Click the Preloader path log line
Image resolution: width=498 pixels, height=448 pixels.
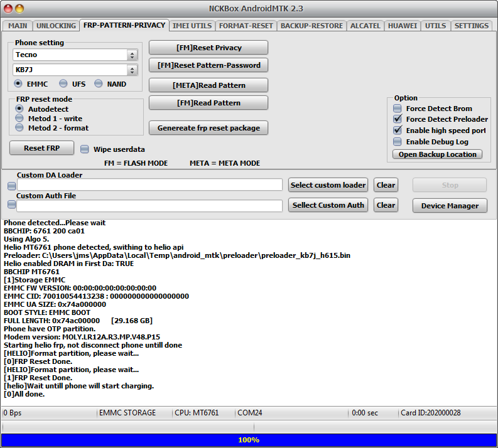(x=177, y=255)
